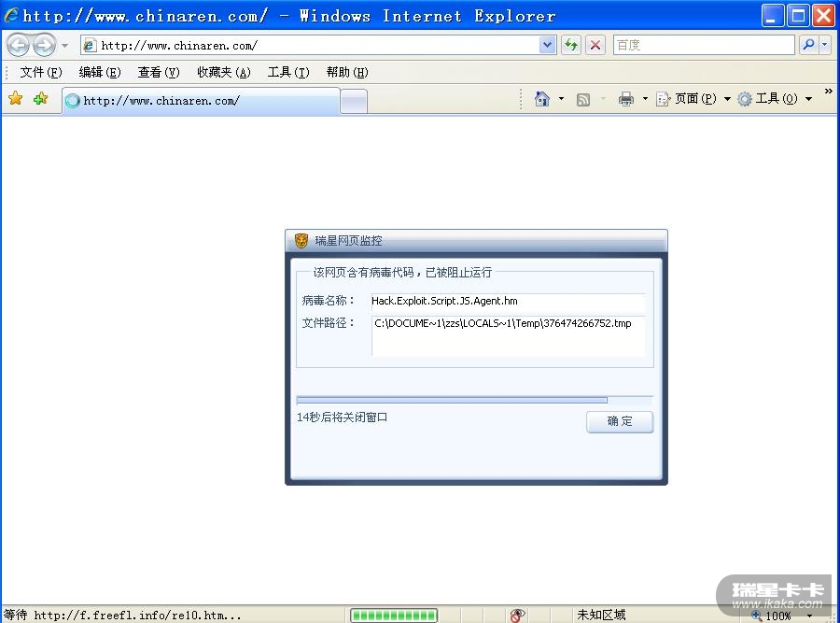The height and width of the screenshot is (623, 840).
Task: Click the RSS feeds icon
Action: coord(582,99)
